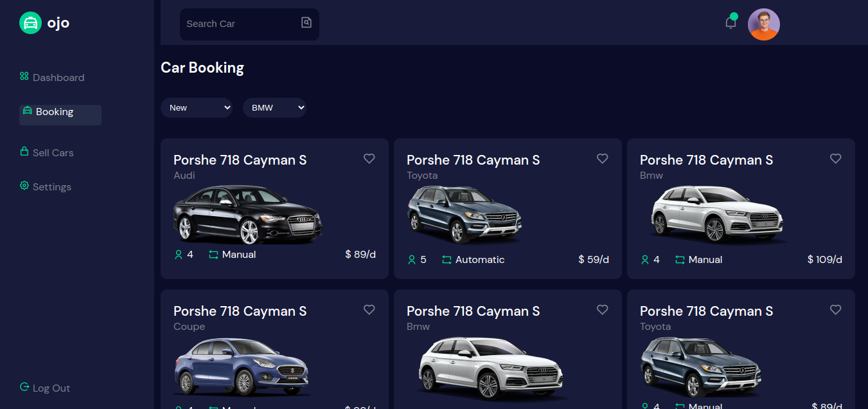The width and height of the screenshot is (868, 409).
Task: Click seats person icon on $109/d card
Action: (645, 260)
